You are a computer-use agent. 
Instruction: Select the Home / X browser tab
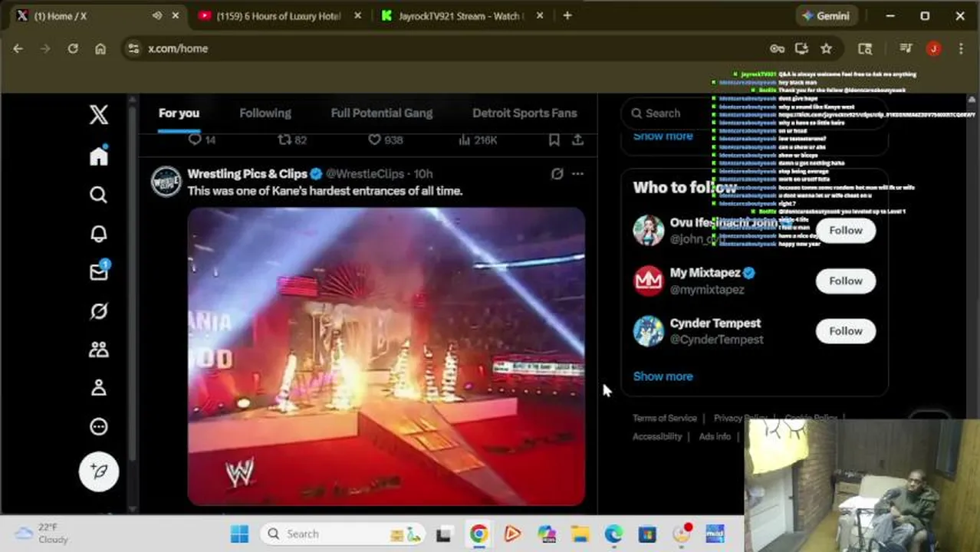(x=92, y=15)
